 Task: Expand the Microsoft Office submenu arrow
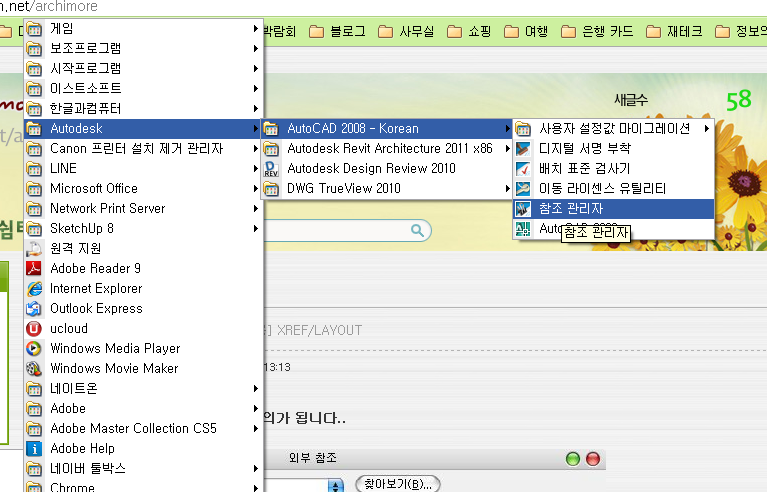pos(255,188)
